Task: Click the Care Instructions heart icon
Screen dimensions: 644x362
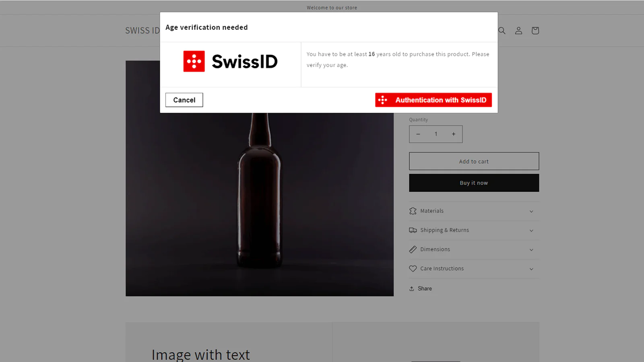Action: coord(413,269)
